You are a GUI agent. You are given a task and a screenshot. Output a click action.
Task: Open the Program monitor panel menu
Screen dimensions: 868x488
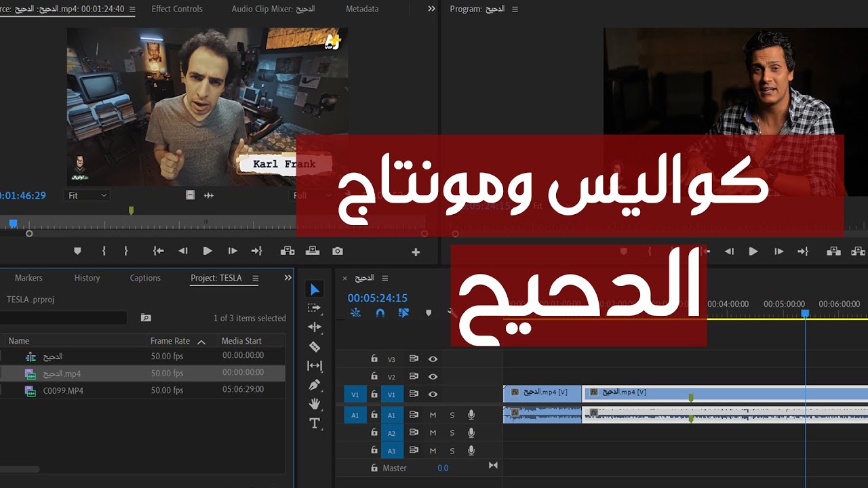coord(515,9)
